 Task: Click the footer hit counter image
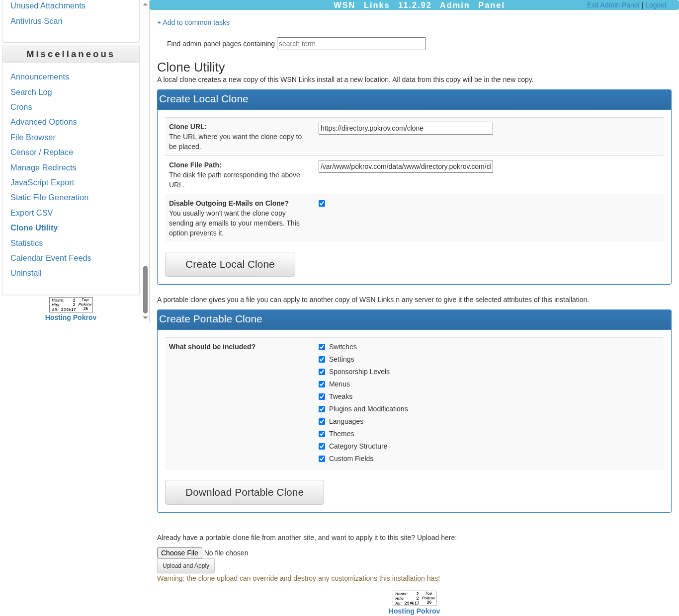click(414, 598)
